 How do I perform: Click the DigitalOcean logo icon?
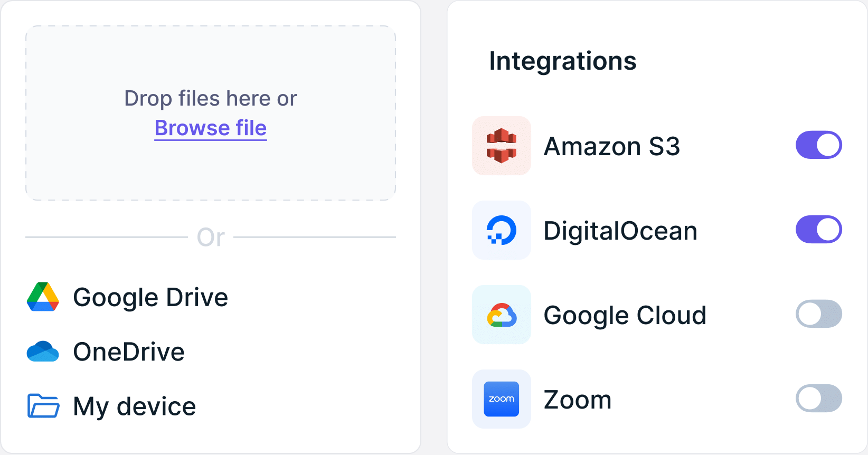point(501,230)
